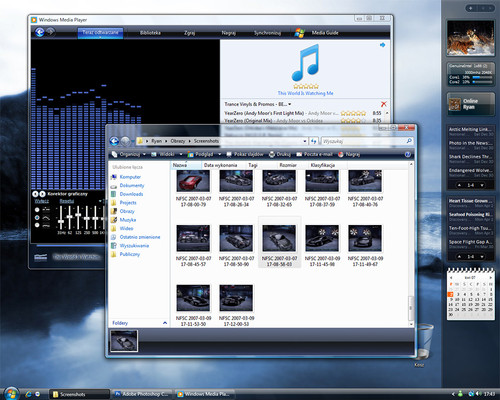Image resolution: width=500 pixels, height=400 pixels.
Task: Click Poczta e-mail button
Action: click(x=314, y=154)
